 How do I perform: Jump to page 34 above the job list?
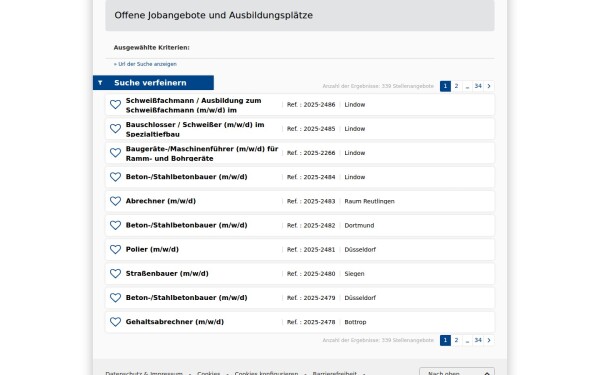tap(478, 86)
